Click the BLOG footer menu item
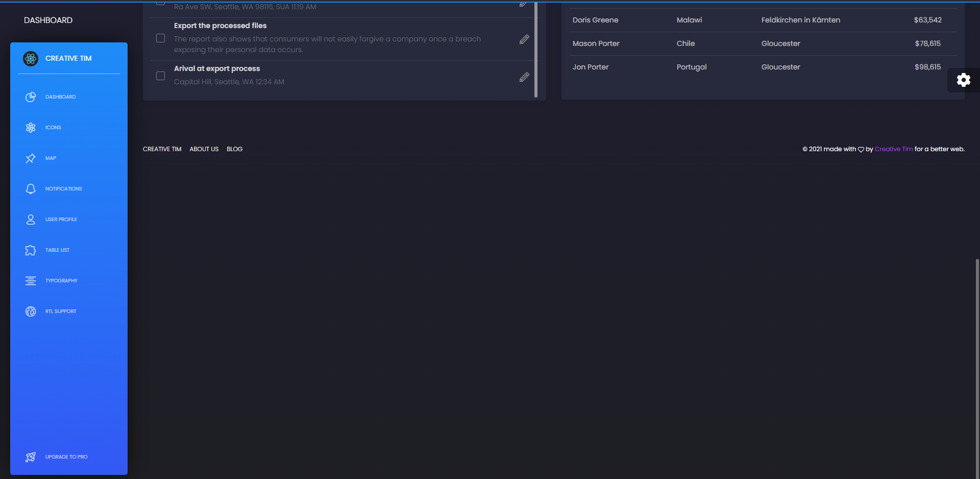The width and height of the screenshot is (980, 479). [x=234, y=149]
